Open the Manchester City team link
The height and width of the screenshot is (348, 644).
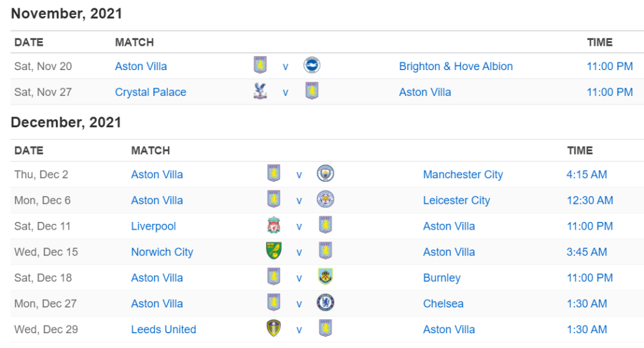pos(463,175)
